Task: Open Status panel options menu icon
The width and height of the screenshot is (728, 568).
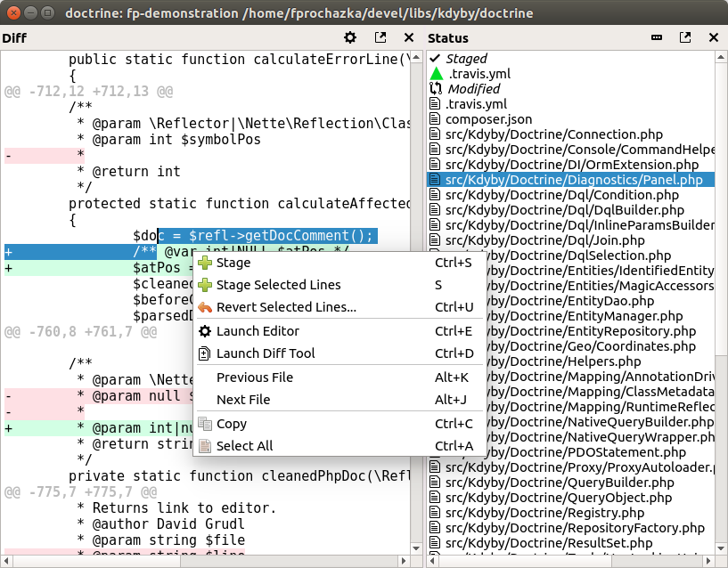Action: pos(657,37)
